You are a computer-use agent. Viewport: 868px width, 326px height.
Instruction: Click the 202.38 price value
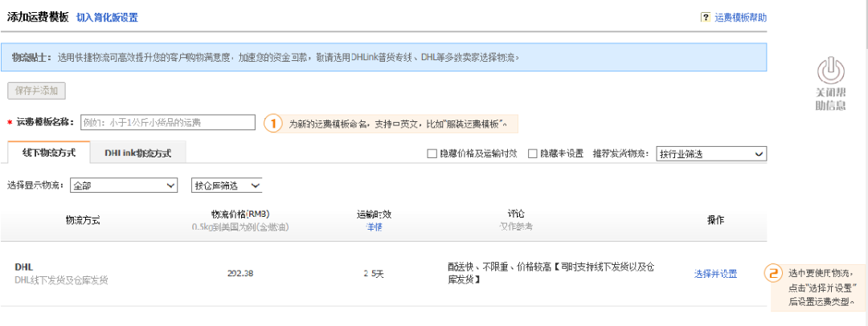pos(240,274)
